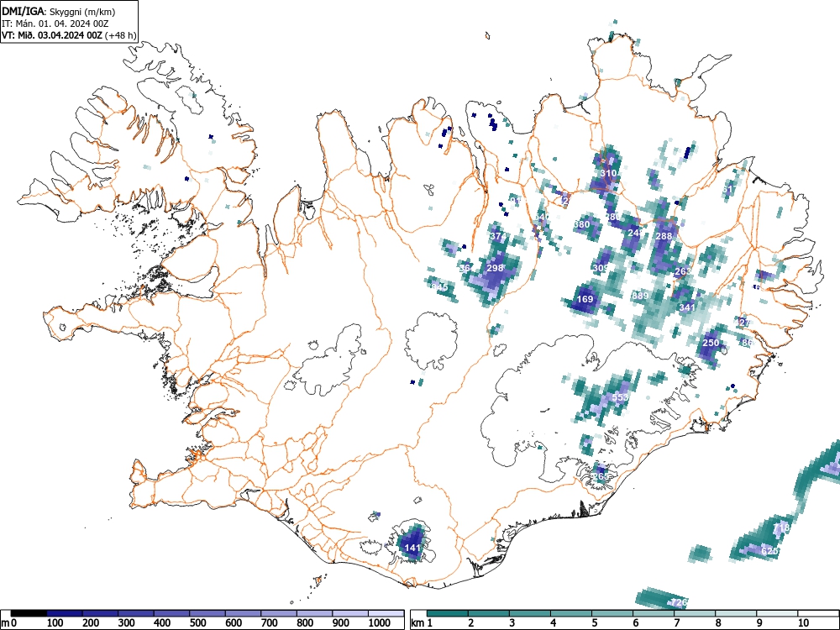Screen dimensions: 840x630
Task: Click the black 0–100 m legend swatch
Action: [x=29, y=613]
